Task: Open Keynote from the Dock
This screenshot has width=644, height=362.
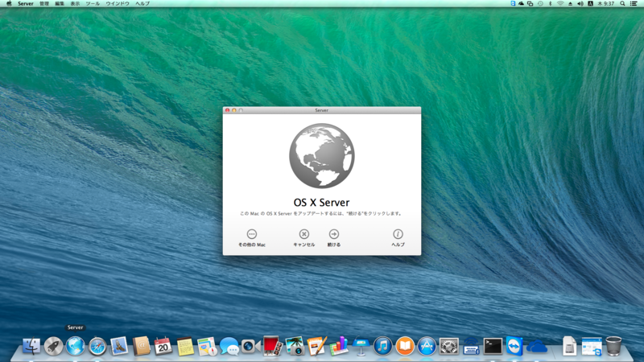Action: pos(361,346)
